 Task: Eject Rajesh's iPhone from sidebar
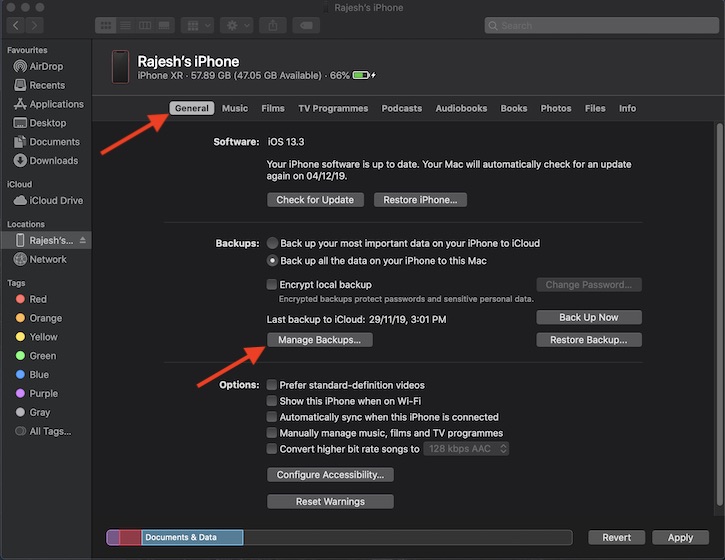pyautogui.click(x=83, y=241)
